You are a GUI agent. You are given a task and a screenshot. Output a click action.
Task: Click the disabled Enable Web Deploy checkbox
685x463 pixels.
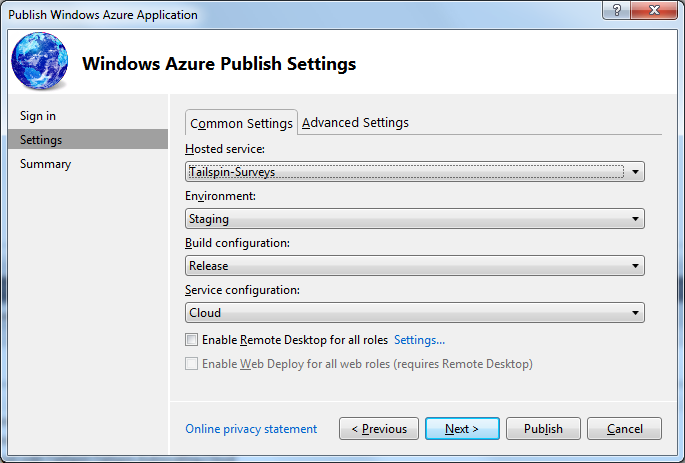click(191, 363)
